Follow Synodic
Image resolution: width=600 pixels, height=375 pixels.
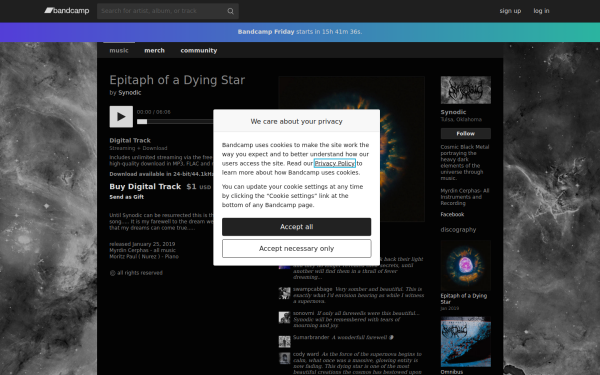(466, 134)
